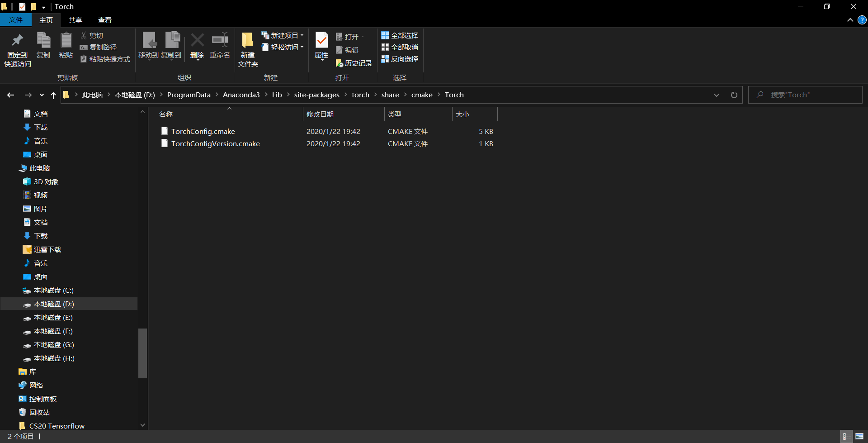Click site-packages in the breadcrumb path

pos(316,95)
